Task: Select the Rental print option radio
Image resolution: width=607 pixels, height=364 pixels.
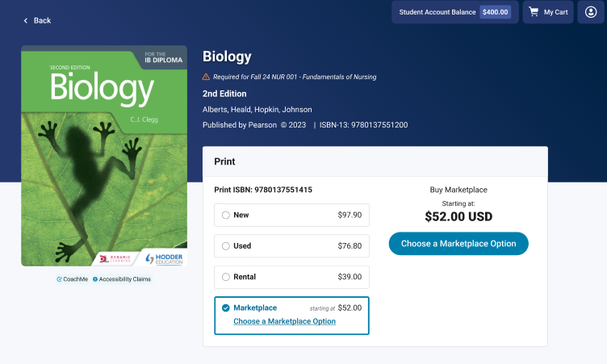Action: click(226, 277)
